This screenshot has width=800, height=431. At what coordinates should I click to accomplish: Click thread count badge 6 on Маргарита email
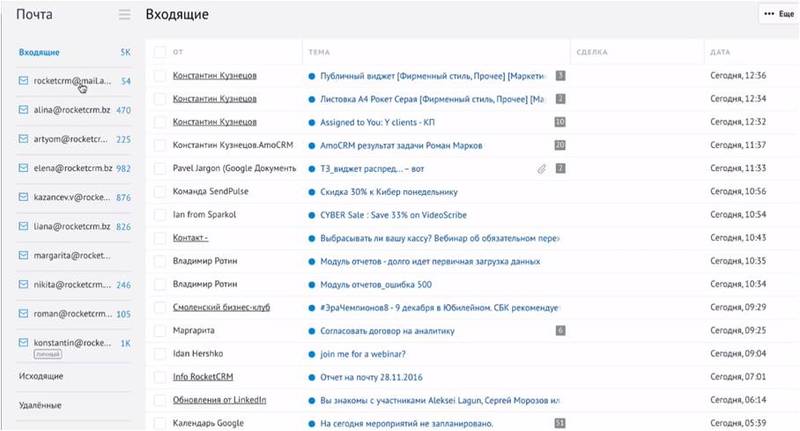[x=560, y=330]
